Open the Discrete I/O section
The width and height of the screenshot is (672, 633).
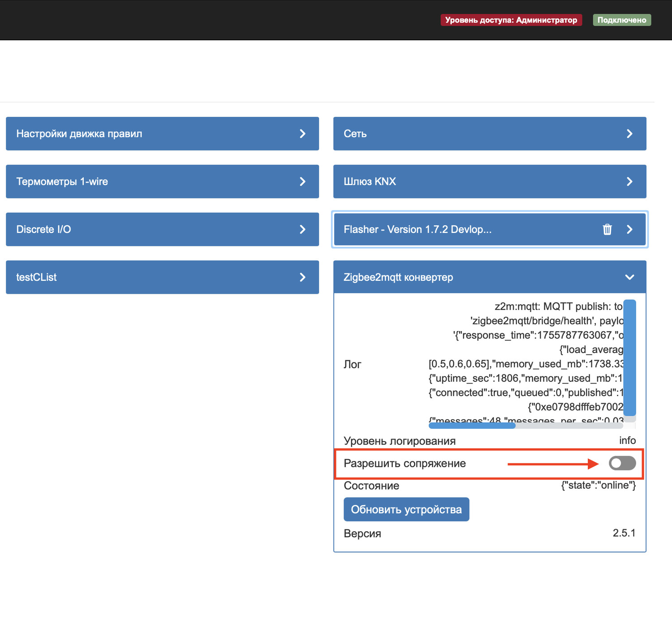click(162, 229)
